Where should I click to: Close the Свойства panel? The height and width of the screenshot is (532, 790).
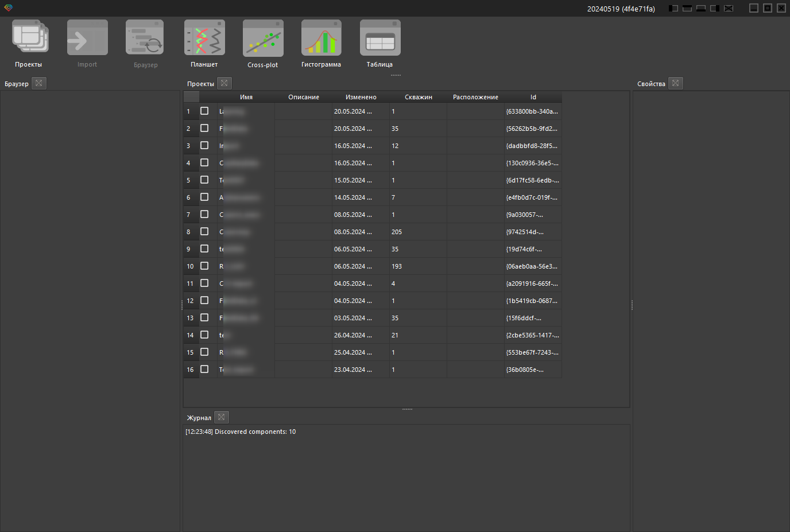[x=676, y=83]
